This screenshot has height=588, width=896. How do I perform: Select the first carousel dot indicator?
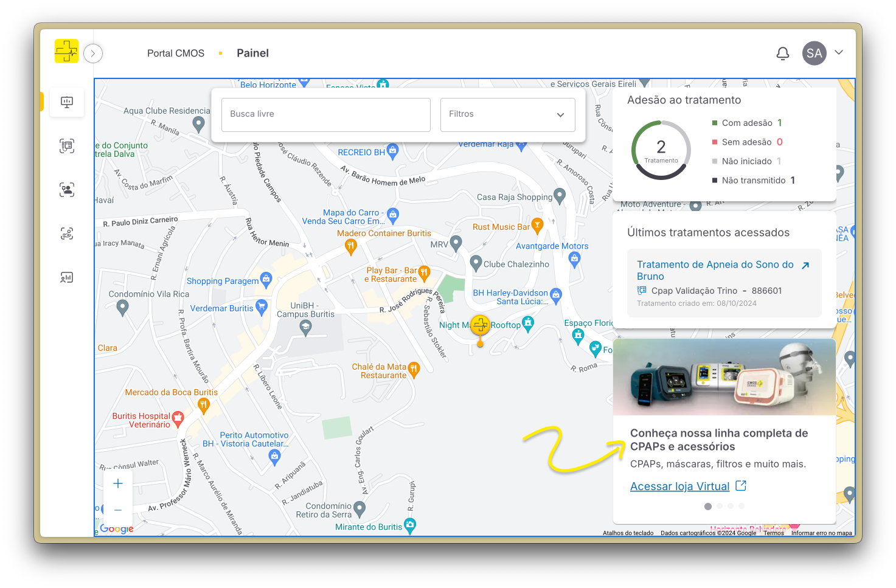708,506
